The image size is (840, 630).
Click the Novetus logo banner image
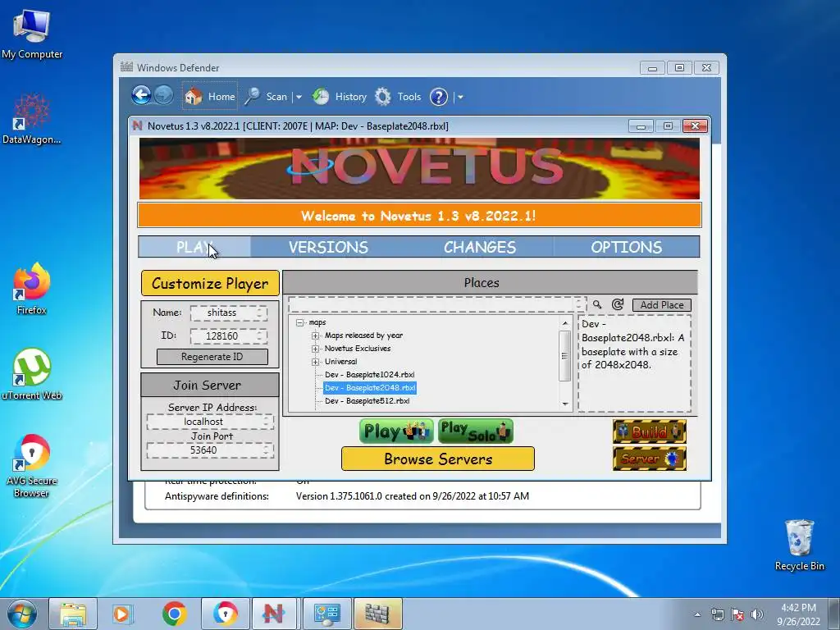419,169
